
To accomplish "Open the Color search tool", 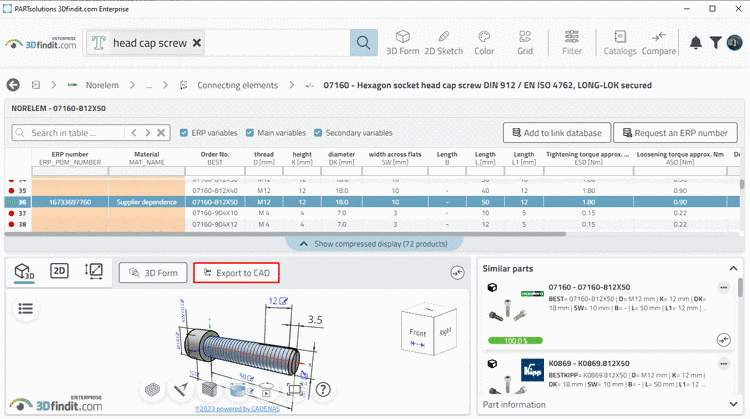I will click(484, 43).
